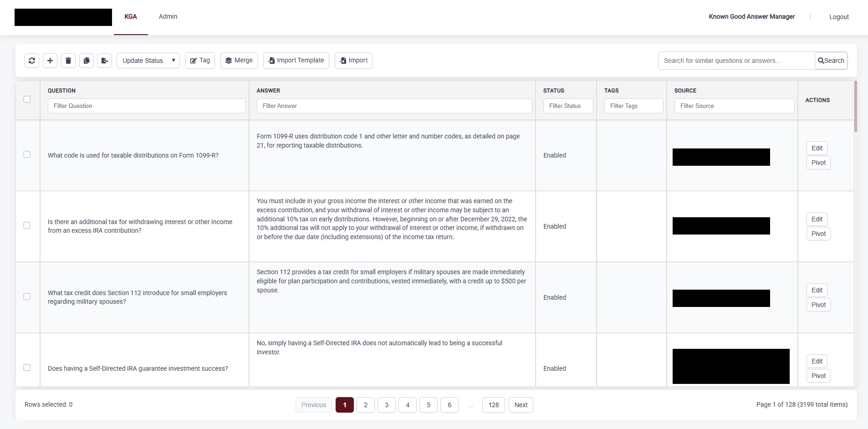Check the Form 1099-R question row
The image size is (868, 429).
27,154
